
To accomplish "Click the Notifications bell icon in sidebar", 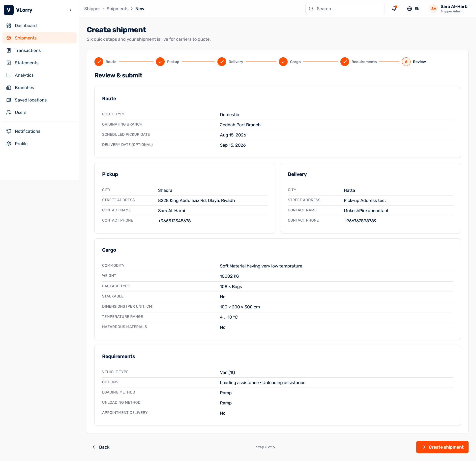I will (x=9, y=131).
